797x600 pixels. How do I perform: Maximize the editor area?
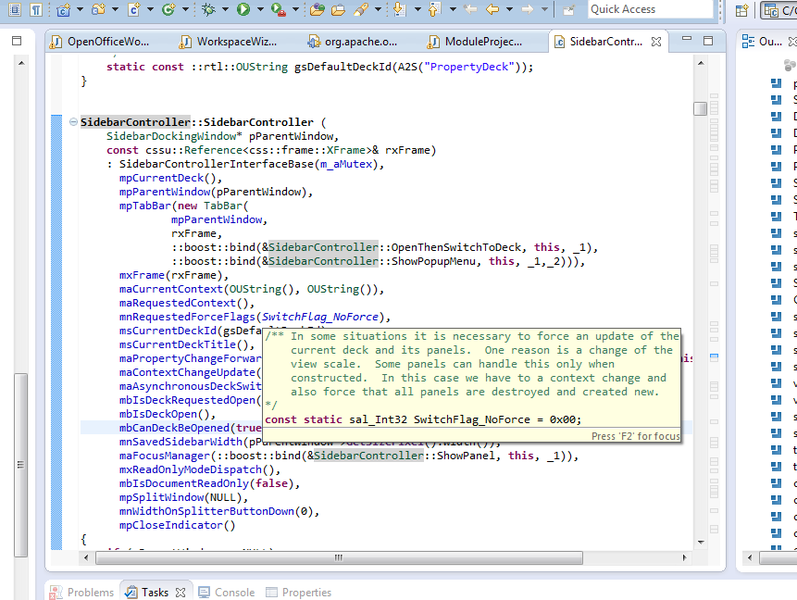708,40
